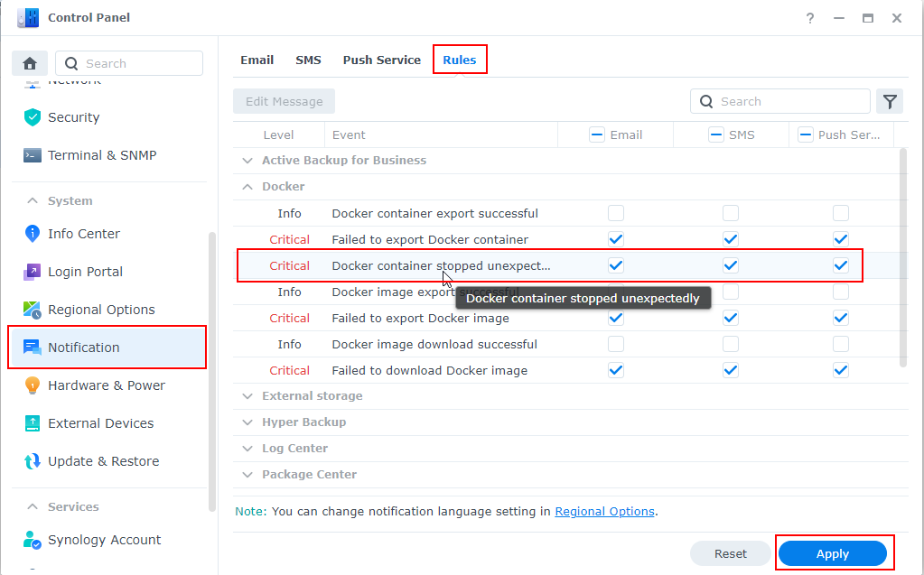This screenshot has width=924, height=575.
Task: Maximize the Control Panel window
Action: pos(868,18)
